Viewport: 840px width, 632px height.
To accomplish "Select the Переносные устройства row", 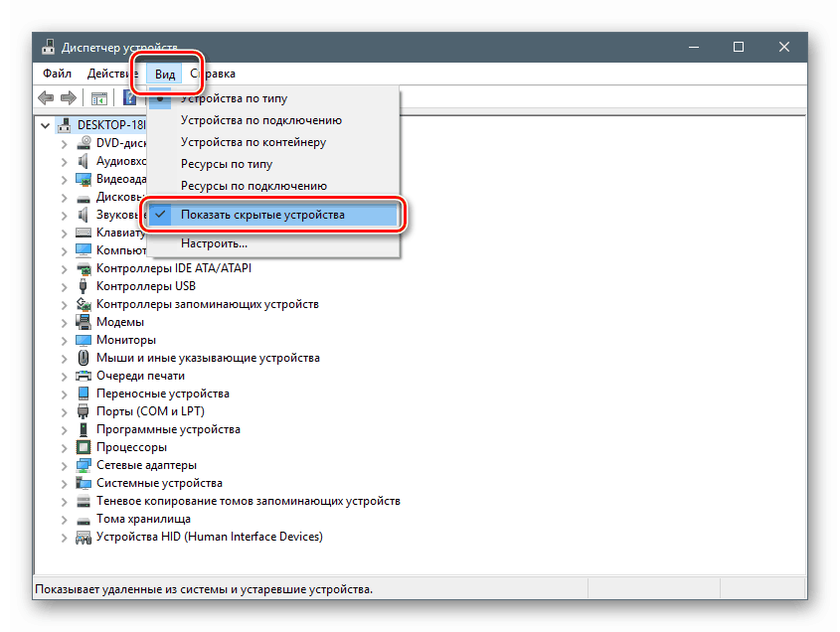I will tap(163, 394).
